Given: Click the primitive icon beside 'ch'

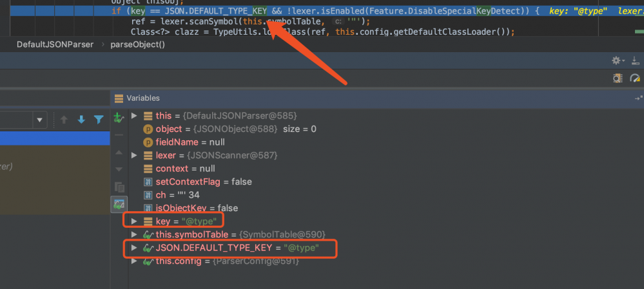Looking at the screenshot, I should (148, 195).
